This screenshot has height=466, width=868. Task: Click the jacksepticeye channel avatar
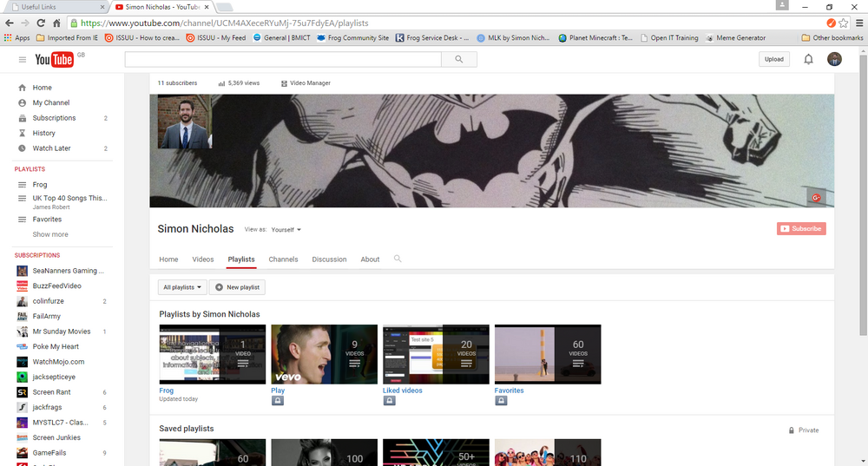[x=23, y=377]
